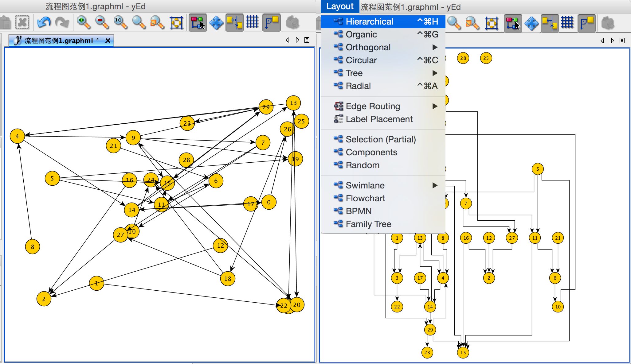Image resolution: width=631 pixels, height=364 pixels.
Task: Toggle orthogonal edge creation mode
Action: 234,22
